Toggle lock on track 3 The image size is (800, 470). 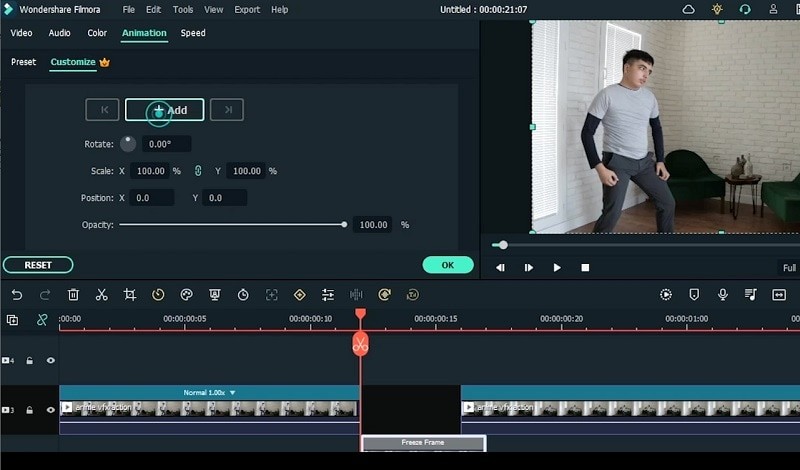pyautogui.click(x=30, y=410)
